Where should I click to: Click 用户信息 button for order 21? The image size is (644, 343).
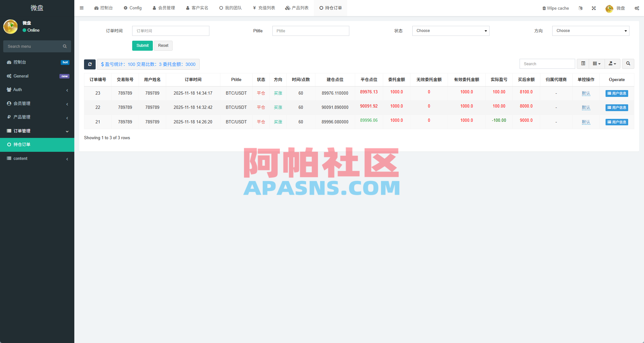[x=617, y=122]
